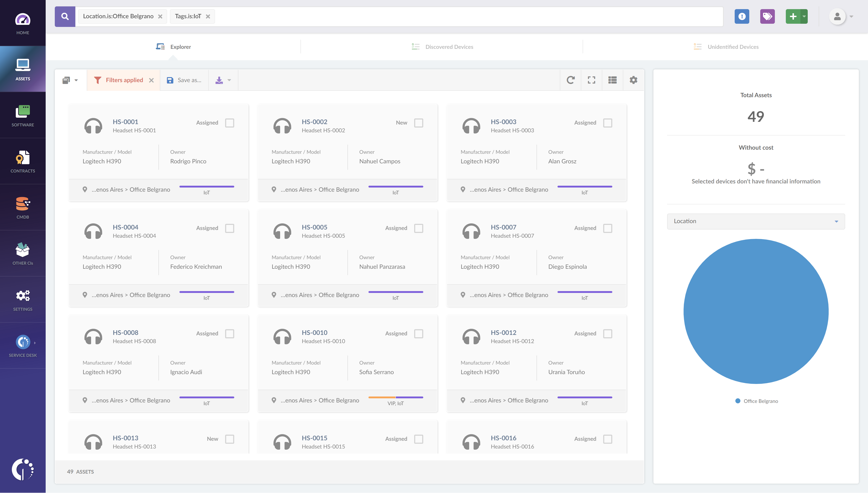Open the Location grouping dropdown

(x=755, y=221)
